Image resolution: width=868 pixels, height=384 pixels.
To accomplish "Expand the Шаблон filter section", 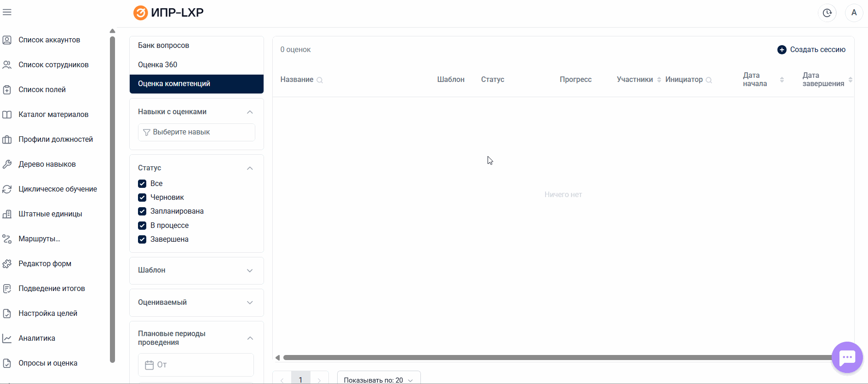I will 250,270.
